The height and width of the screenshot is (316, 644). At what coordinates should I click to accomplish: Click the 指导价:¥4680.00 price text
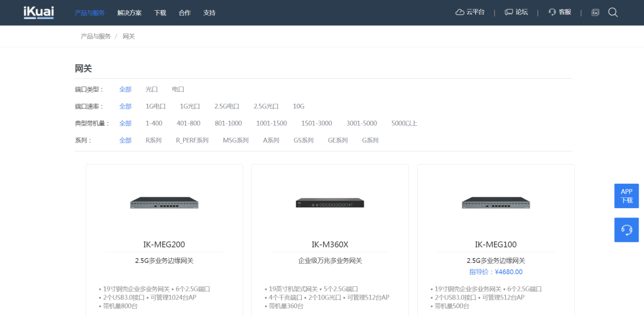[x=496, y=272]
